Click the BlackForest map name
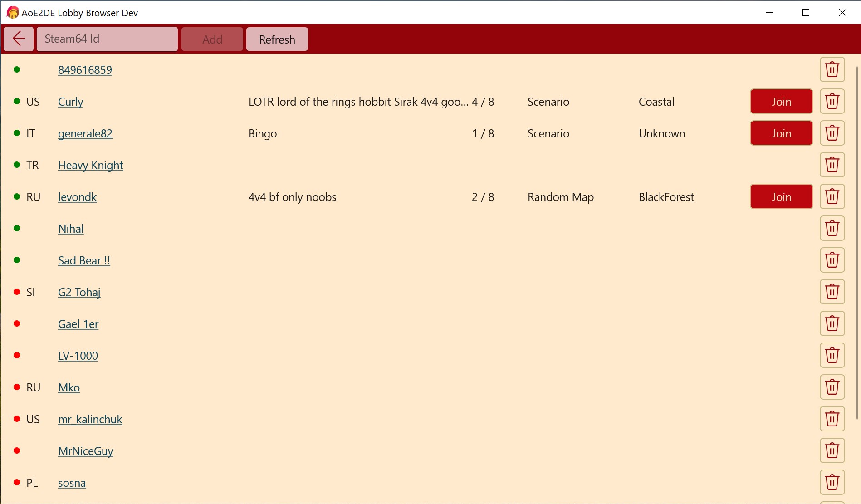This screenshot has width=861, height=504. tap(666, 197)
